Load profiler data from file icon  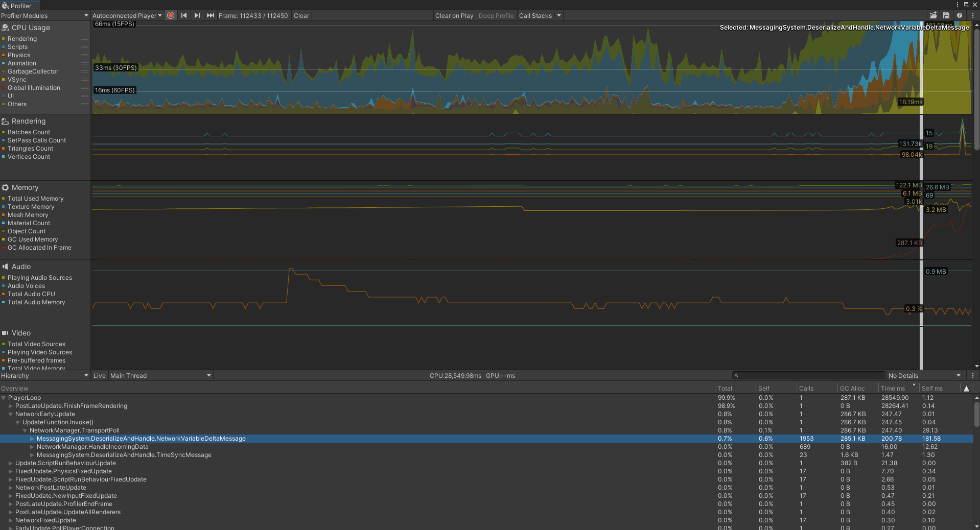(x=933, y=16)
